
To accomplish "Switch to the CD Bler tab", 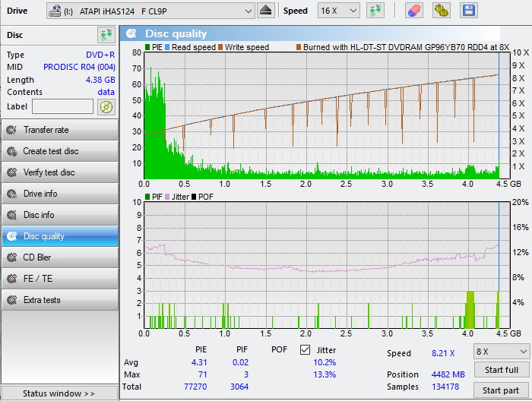I will coord(59,257).
